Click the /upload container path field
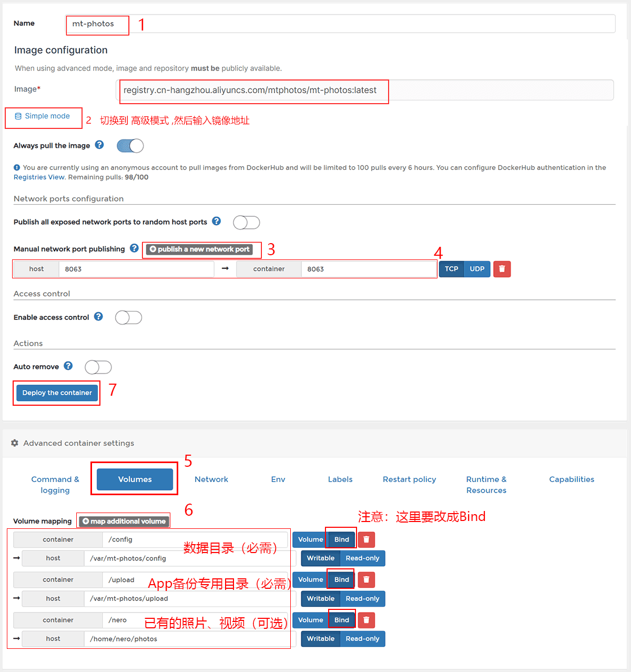The image size is (631, 672). tap(195, 580)
